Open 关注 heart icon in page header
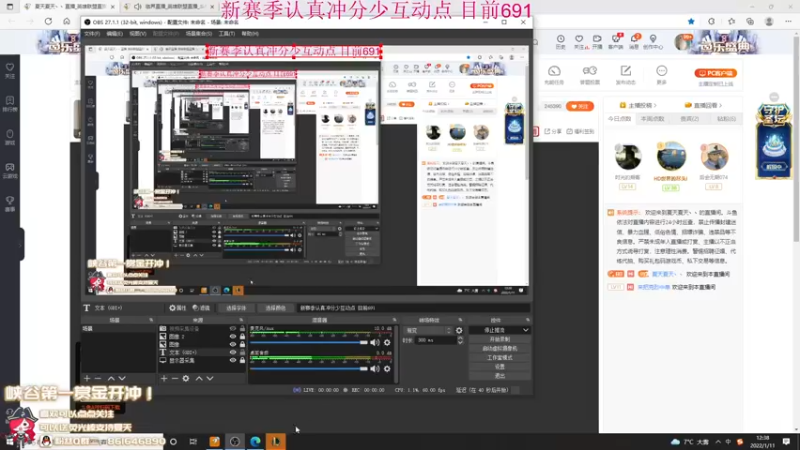800x450 pixels. point(579,41)
